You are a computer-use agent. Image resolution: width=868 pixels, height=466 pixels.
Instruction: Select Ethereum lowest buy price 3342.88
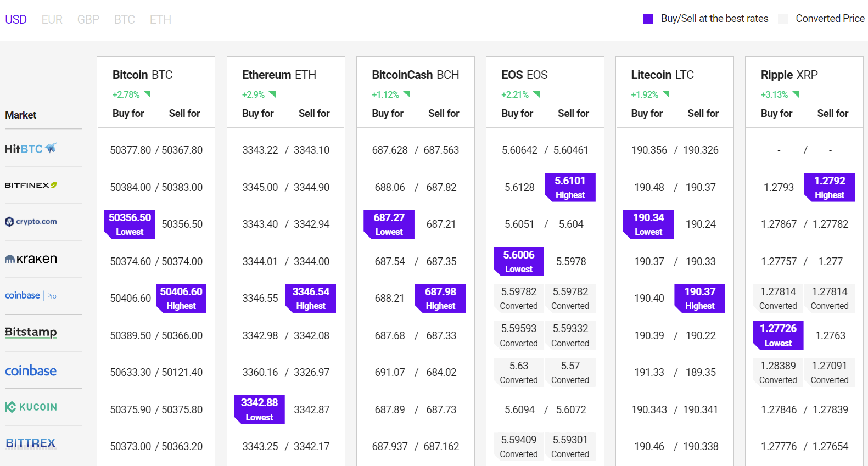click(x=259, y=409)
